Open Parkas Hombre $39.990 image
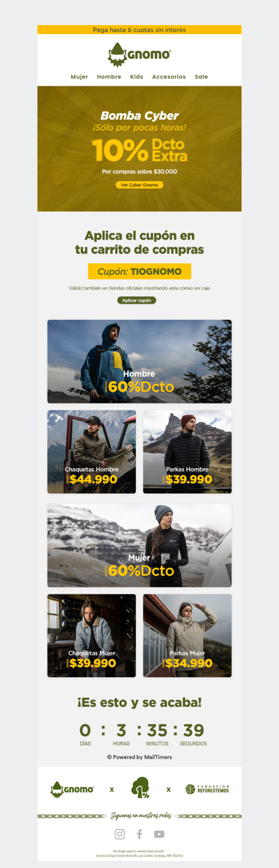The image size is (279, 868). click(188, 452)
